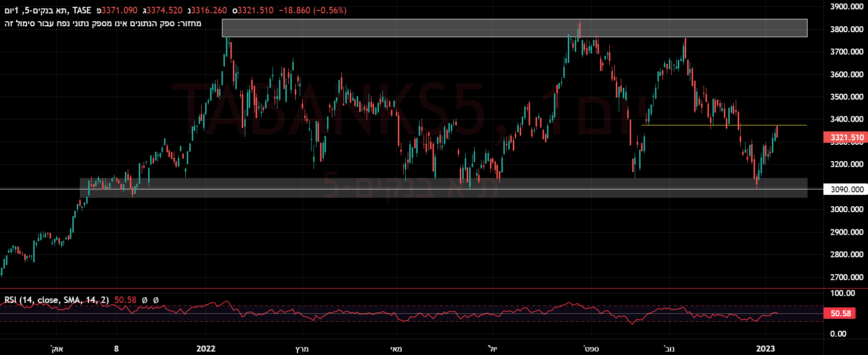Viewport: 868px width, 355px height.
Task: Click the 100.00 RSI scale label
Action: click(843, 293)
